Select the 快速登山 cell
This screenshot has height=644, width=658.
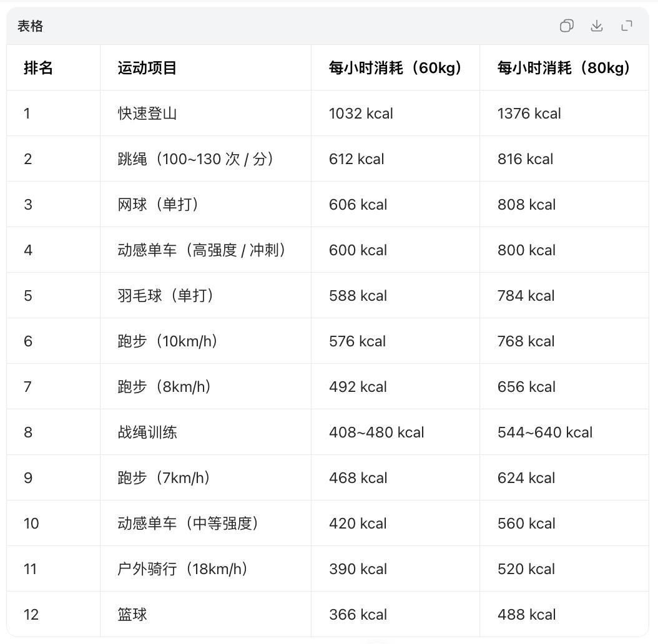click(x=147, y=114)
